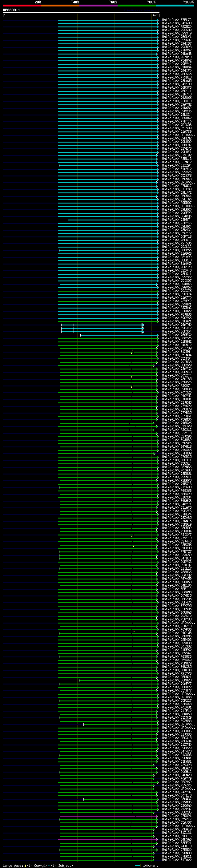
Task: Select hit UniRef100_A4S5J2
Action: coord(177,345)
